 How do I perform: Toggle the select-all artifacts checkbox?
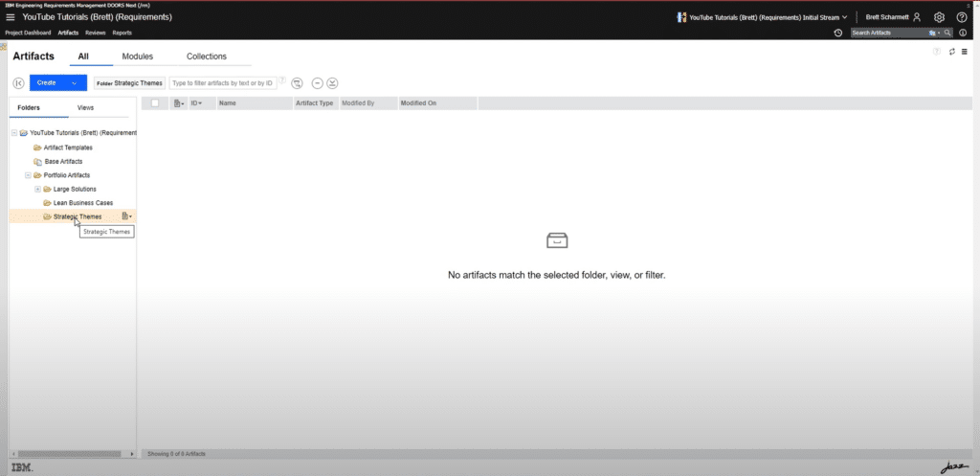[x=155, y=103]
